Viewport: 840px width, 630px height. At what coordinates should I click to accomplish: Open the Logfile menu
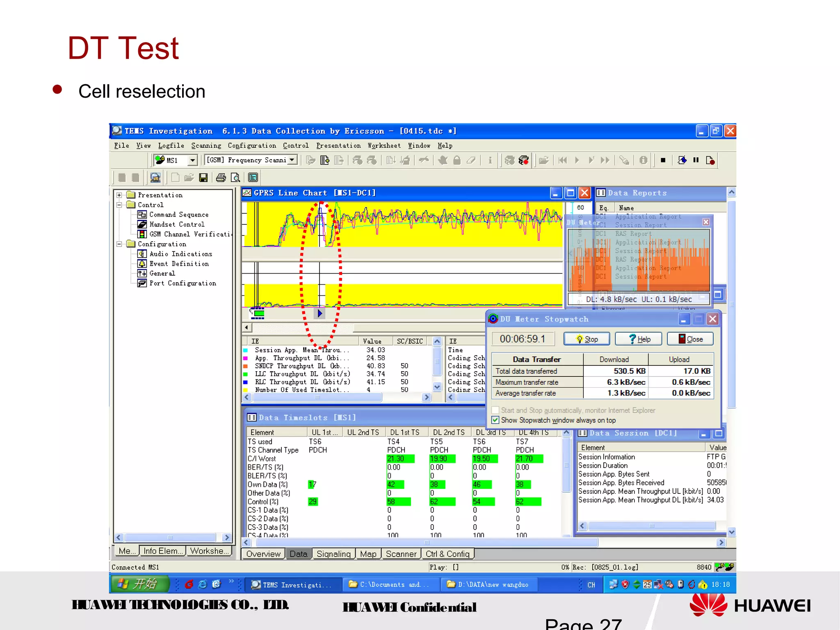[171, 146]
